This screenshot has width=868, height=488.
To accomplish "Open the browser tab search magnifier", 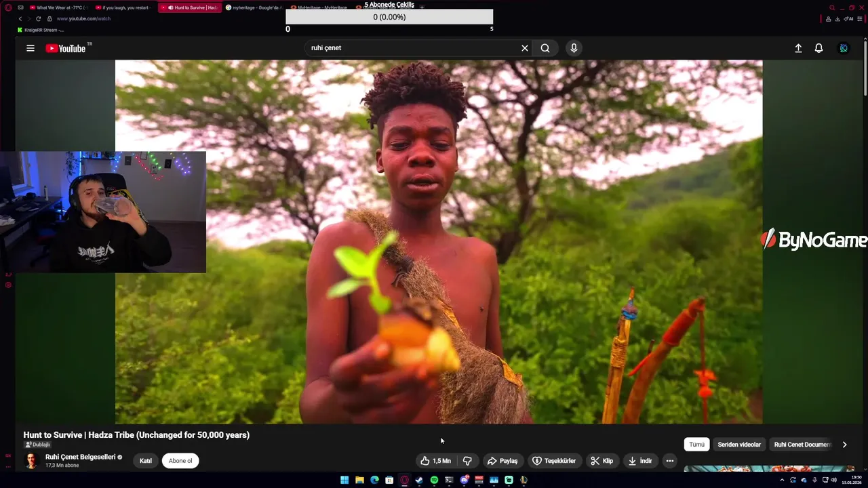I will point(832,7).
